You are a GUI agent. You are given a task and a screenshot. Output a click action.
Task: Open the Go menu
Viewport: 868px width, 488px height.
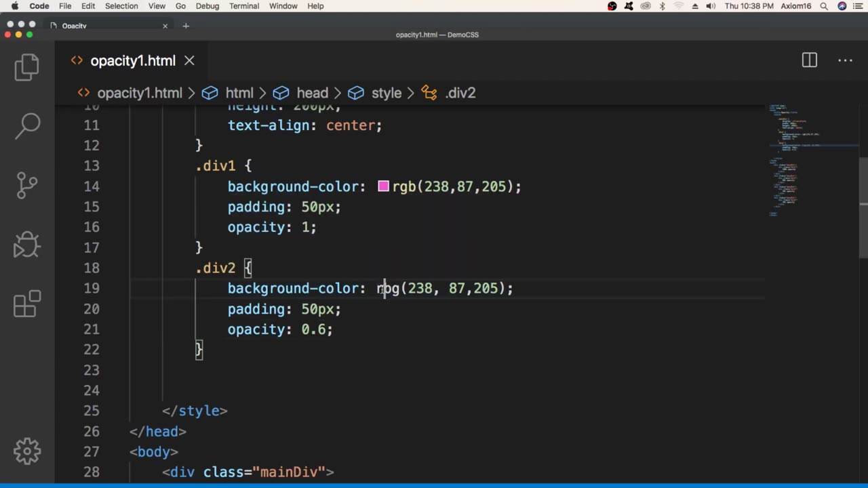pos(180,6)
